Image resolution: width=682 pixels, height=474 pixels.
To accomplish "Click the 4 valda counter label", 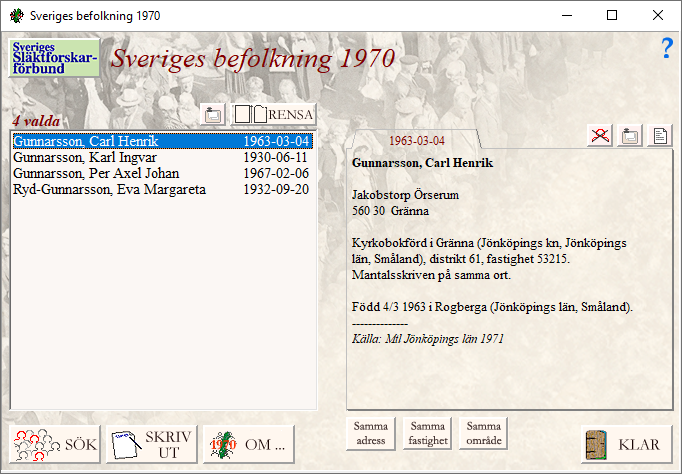I will point(36,121).
